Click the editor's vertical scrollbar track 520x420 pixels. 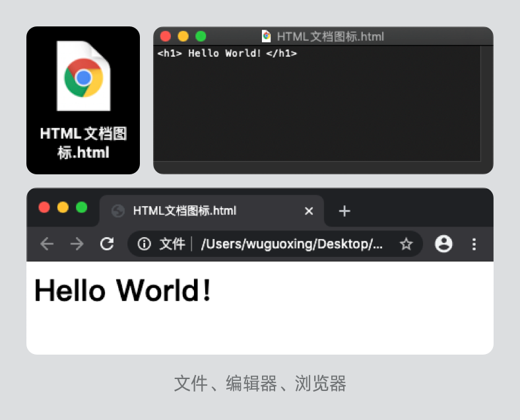click(486, 104)
